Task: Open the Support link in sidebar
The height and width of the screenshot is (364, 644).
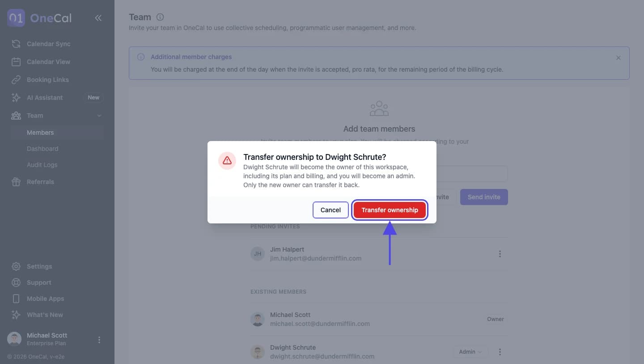Action: (57, 283)
